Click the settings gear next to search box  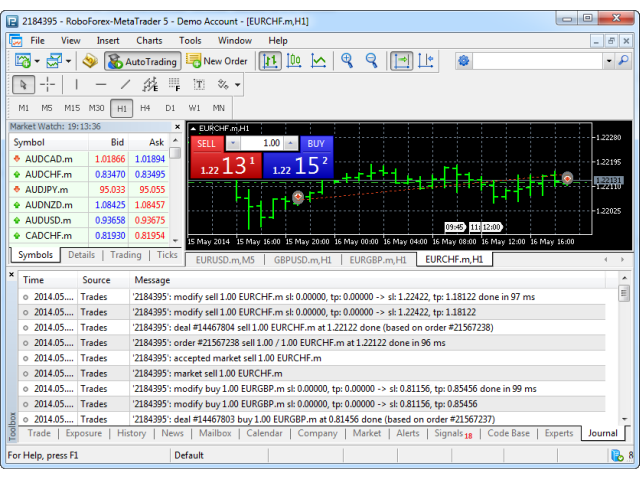coord(464,61)
